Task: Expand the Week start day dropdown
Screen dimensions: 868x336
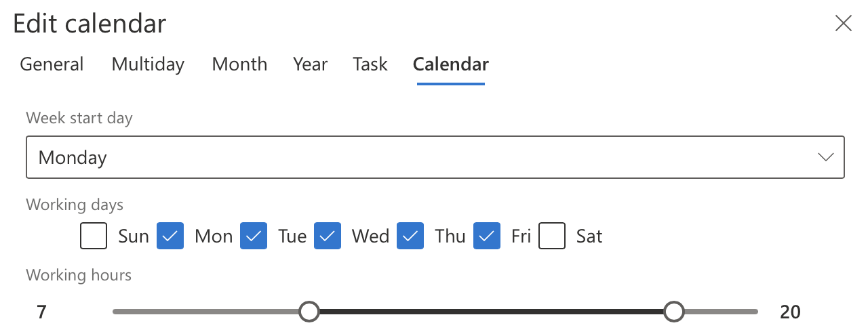Action: point(435,158)
